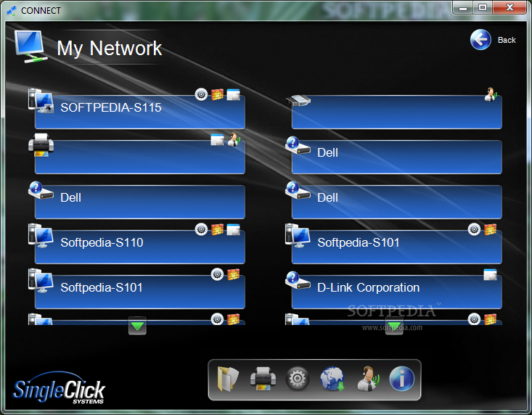This screenshot has width=532, height=415.
Task: Select the Softpedia-S110 computer icon
Action: pos(41,236)
